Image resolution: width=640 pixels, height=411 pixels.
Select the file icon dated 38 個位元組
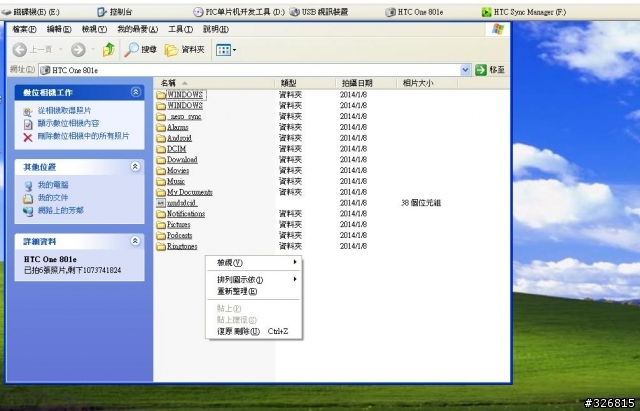[161, 203]
